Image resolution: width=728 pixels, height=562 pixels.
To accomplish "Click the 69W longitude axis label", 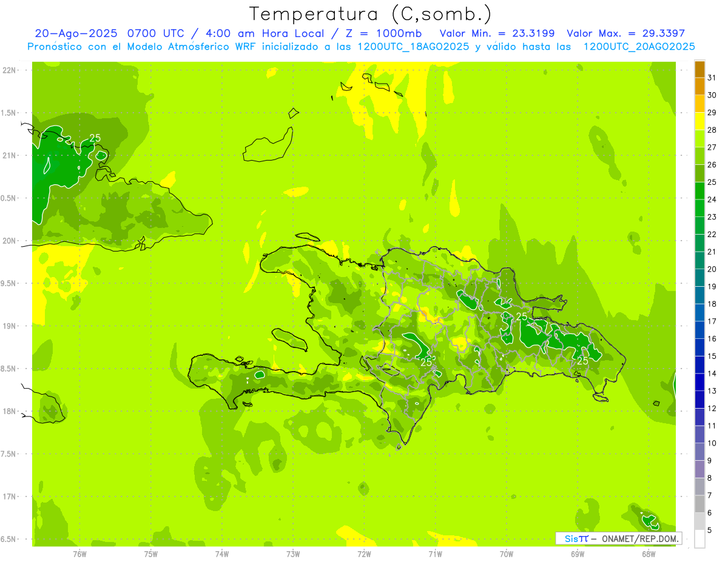I will [x=578, y=554].
